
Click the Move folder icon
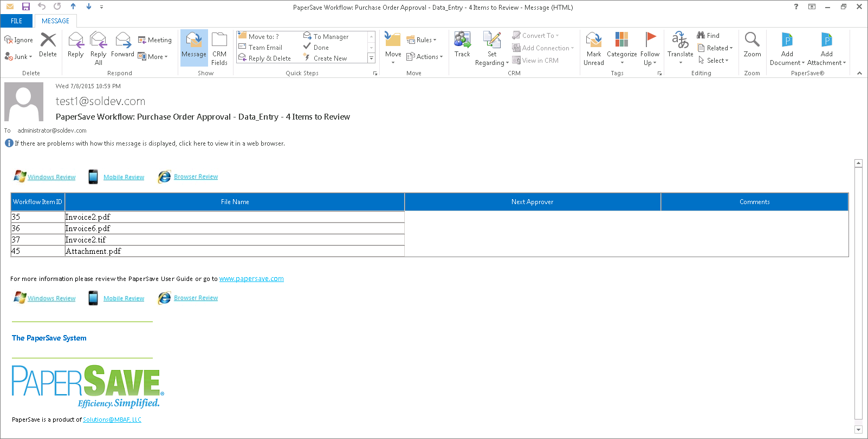[393, 40]
